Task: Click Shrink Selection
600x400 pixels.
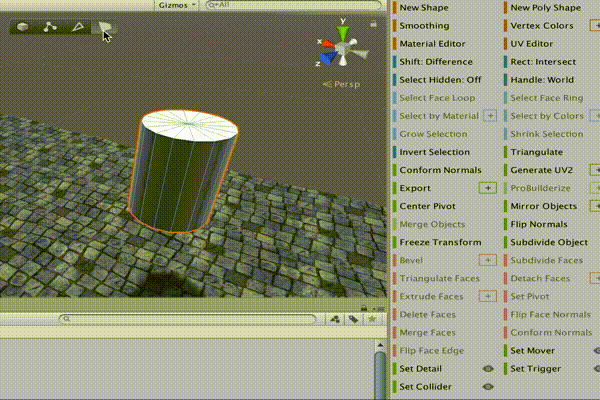Action: point(546,134)
